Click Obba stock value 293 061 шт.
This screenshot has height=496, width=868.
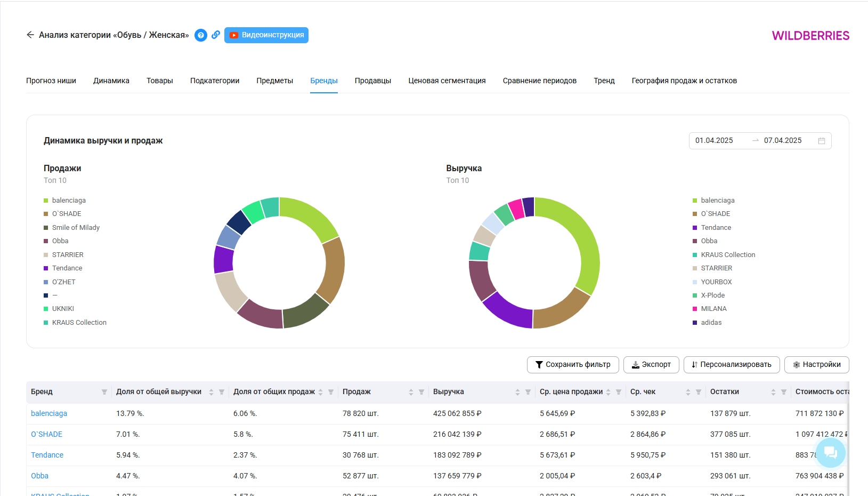point(730,476)
